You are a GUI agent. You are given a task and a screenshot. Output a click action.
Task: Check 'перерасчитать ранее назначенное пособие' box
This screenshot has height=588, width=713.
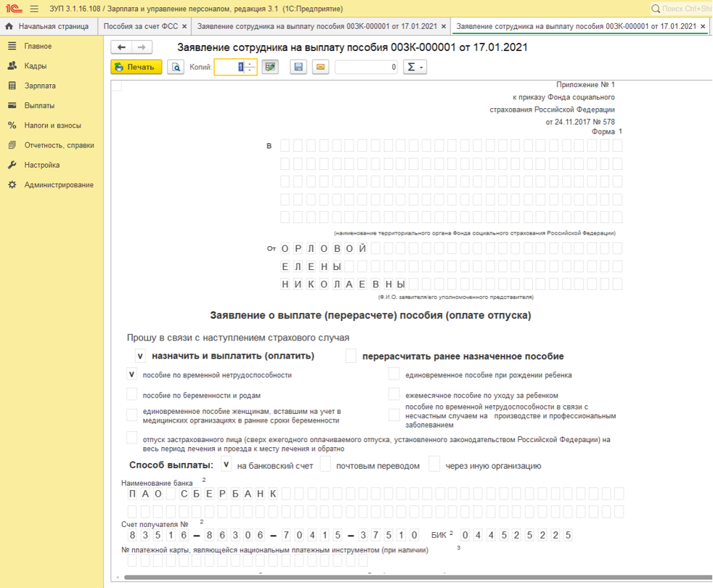351,356
